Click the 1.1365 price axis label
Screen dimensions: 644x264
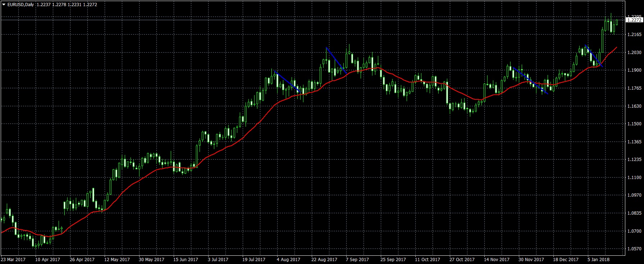634,142
